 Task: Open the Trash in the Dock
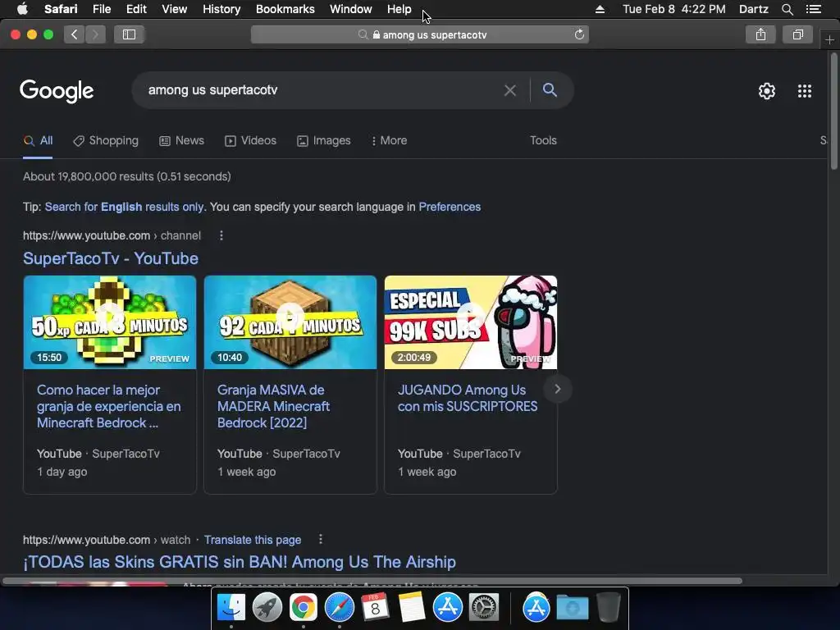(x=608, y=608)
